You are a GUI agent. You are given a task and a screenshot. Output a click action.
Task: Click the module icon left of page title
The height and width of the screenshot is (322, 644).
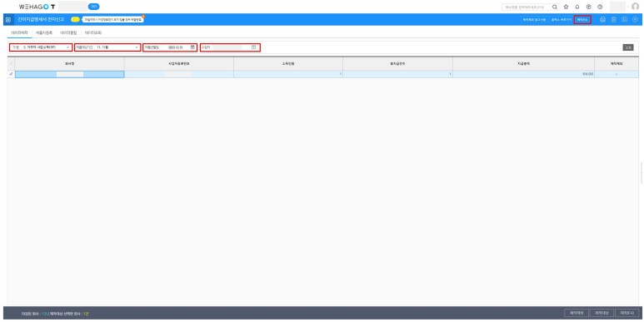[x=7, y=20]
